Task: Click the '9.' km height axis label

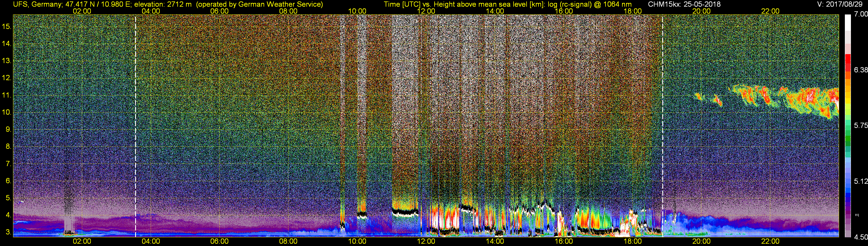Action: click(x=9, y=129)
